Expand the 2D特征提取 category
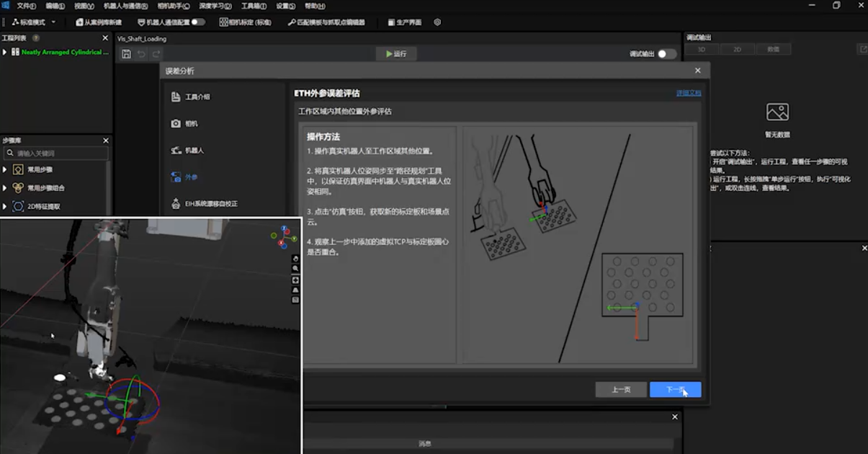The image size is (868, 454). point(4,206)
